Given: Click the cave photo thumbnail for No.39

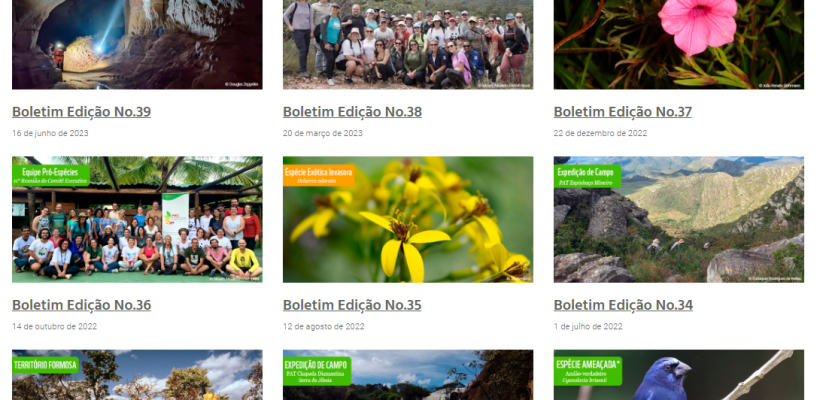Looking at the screenshot, I should click(x=137, y=44).
